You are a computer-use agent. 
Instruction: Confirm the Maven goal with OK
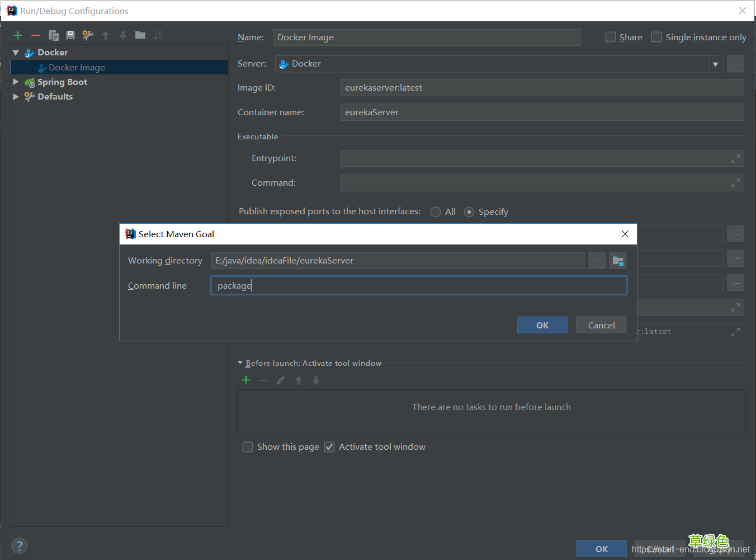[542, 325]
